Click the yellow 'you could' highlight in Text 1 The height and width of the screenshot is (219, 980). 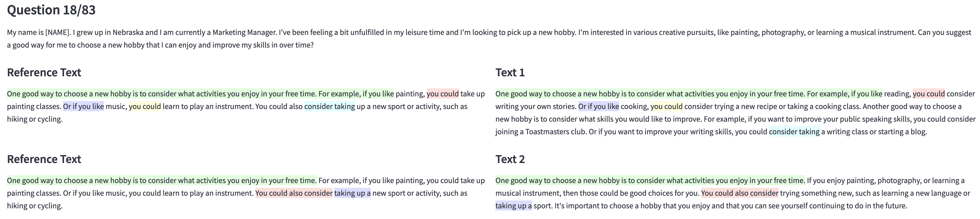tap(666, 106)
